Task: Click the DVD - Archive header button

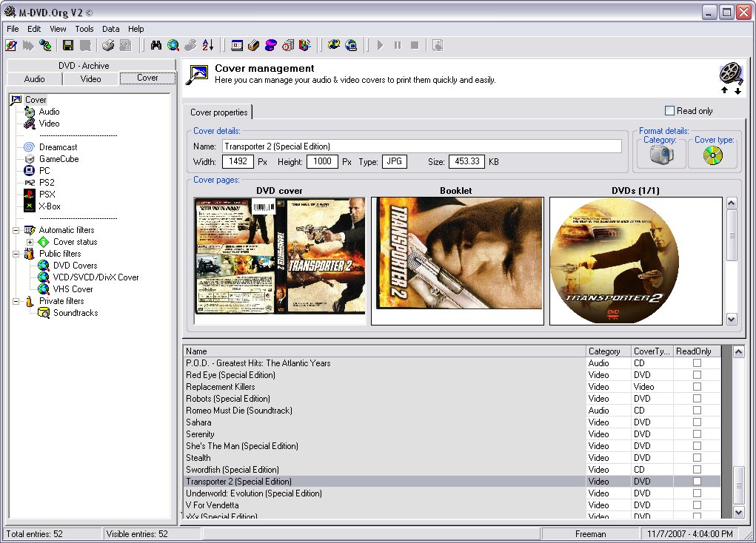Action: (90, 66)
